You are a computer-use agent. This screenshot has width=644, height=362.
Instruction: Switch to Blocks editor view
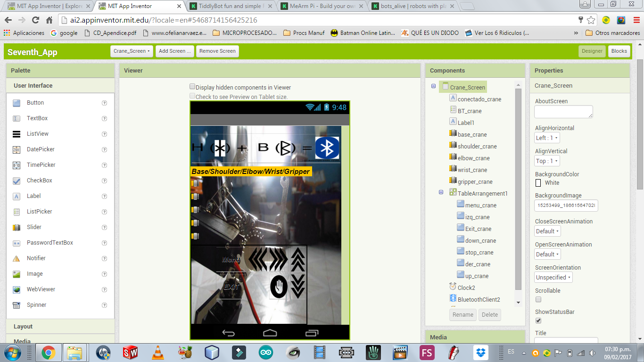(x=619, y=51)
